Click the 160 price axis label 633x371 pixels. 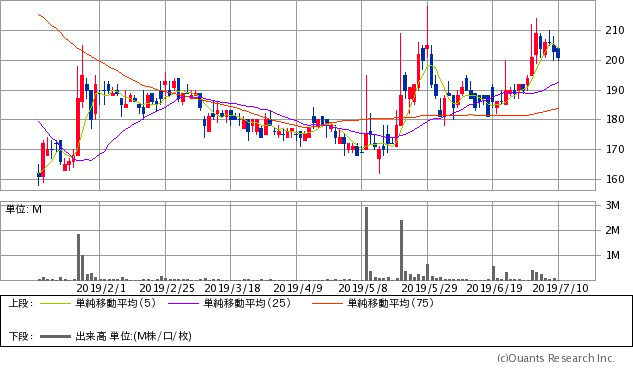[x=614, y=179]
